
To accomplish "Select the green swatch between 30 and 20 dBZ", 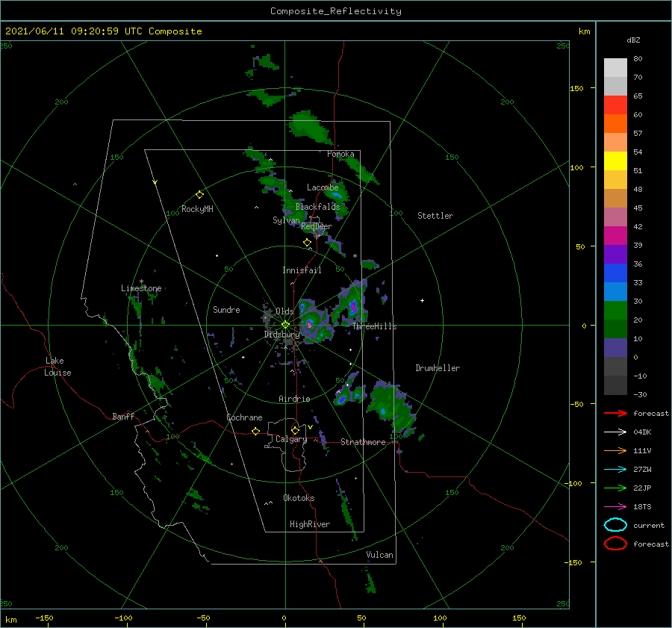I will [615, 310].
